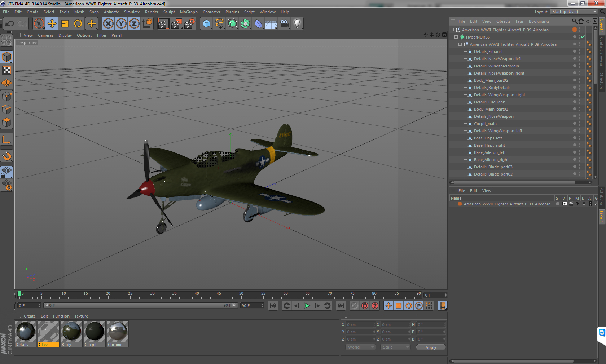Screen dimensions: 606x364
Task: Open Render Settings icon
Action: coord(190,24)
